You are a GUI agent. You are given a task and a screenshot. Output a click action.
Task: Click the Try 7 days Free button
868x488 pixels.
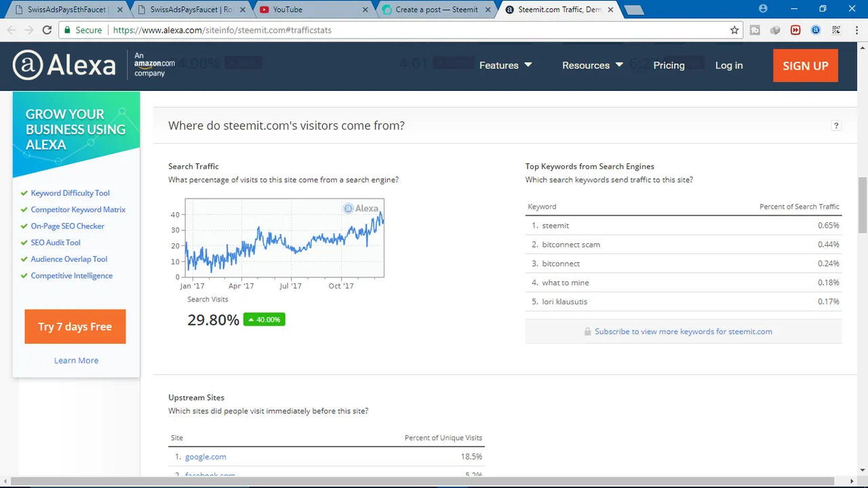[75, 327]
